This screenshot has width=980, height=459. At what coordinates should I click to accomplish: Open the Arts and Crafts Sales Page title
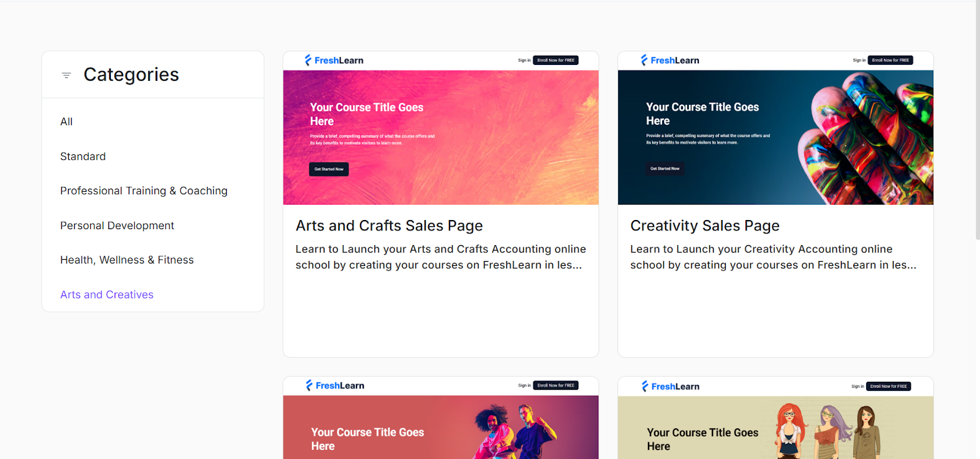[x=389, y=226]
